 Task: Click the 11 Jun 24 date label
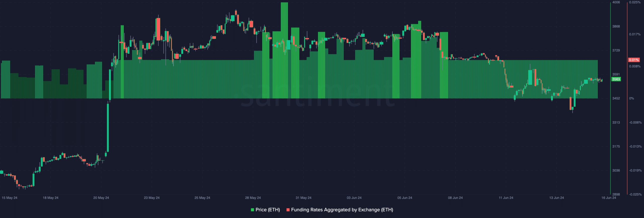coord(506,198)
